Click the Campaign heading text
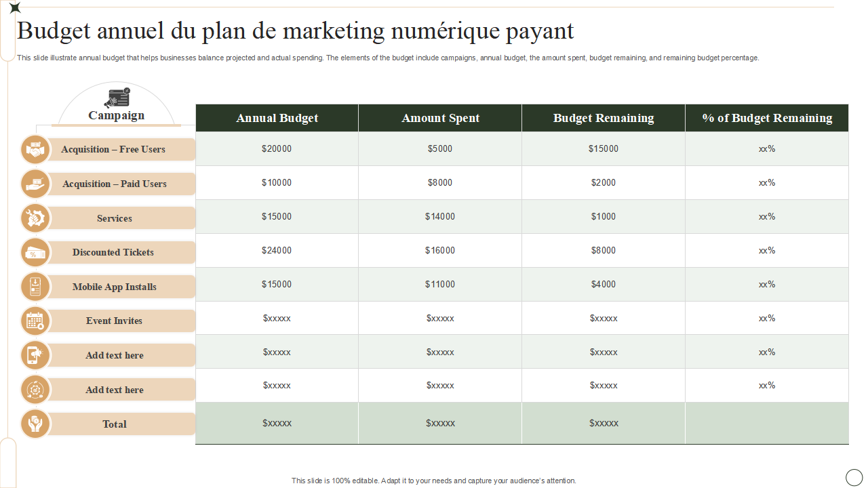The width and height of the screenshot is (868, 488). [116, 115]
